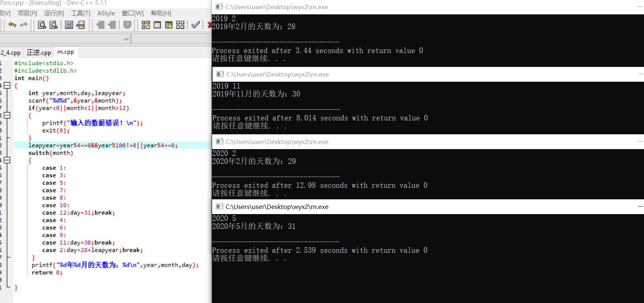Click the 'case 1:' code line
Screen dimensions: 644x303
click(x=54, y=168)
